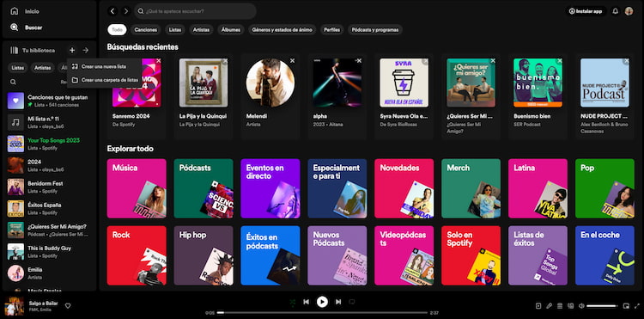Filter by Géneros y estados de ánimo

[283, 29]
